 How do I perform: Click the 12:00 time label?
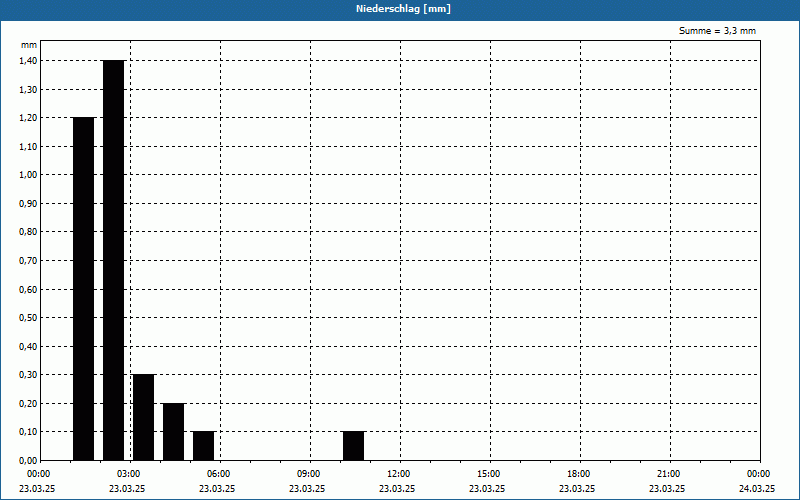(x=399, y=474)
